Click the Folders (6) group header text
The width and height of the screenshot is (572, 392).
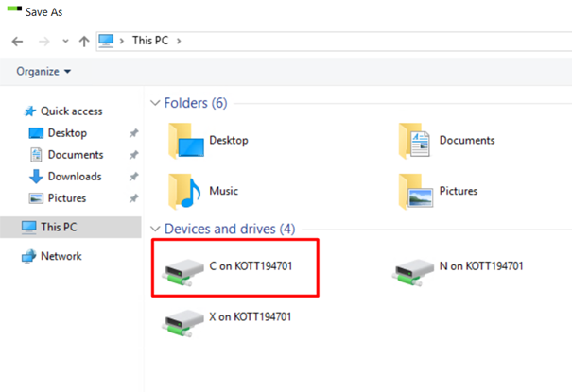[196, 103]
